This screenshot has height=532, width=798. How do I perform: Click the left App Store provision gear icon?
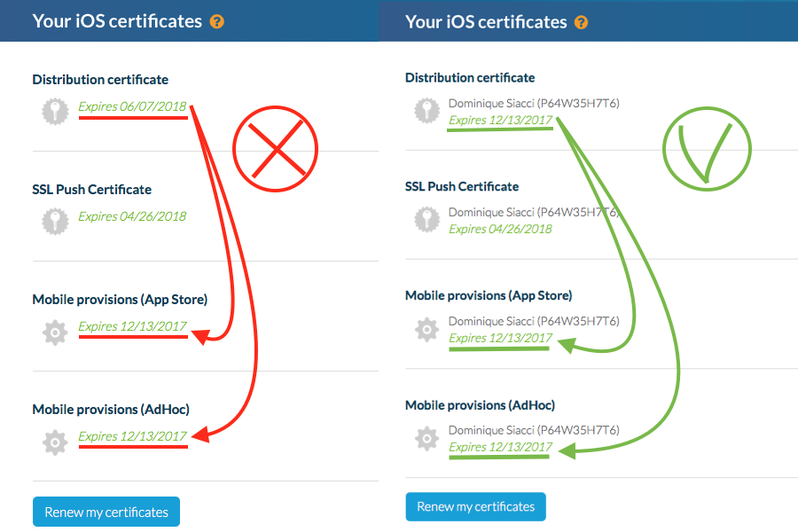55,332
